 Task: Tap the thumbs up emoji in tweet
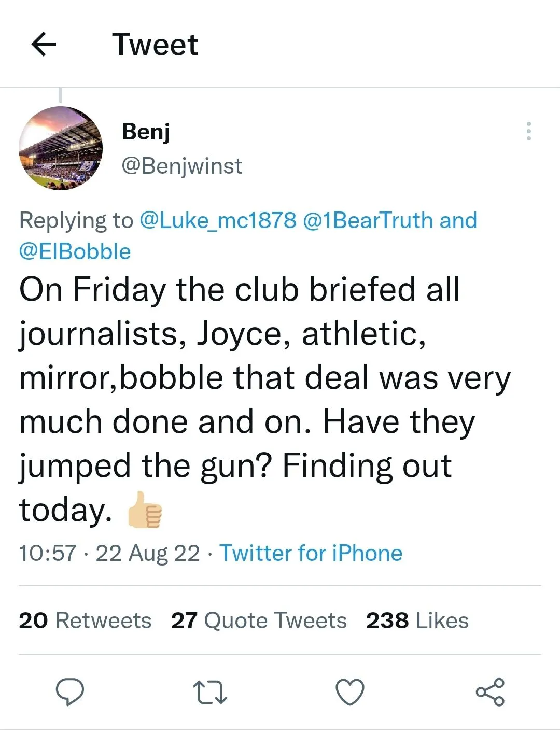[145, 510]
